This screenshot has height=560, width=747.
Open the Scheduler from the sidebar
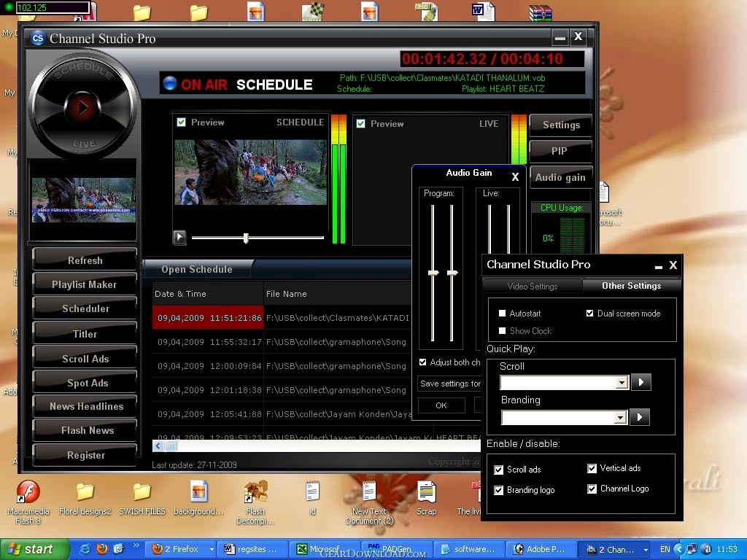pyautogui.click(x=85, y=308)
